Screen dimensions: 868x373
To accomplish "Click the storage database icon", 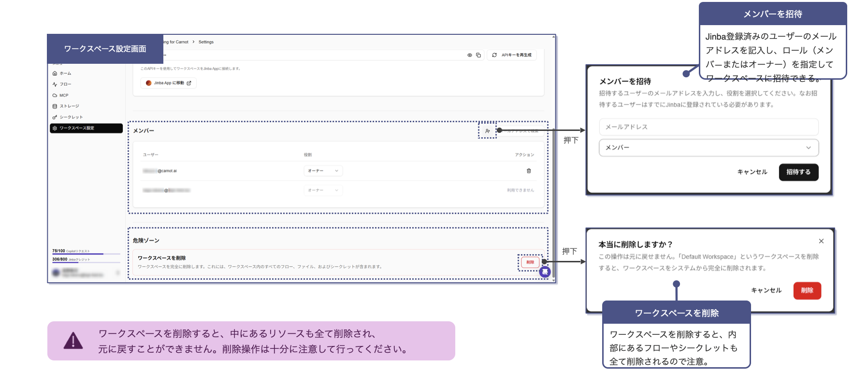I will tap(55, 106).
